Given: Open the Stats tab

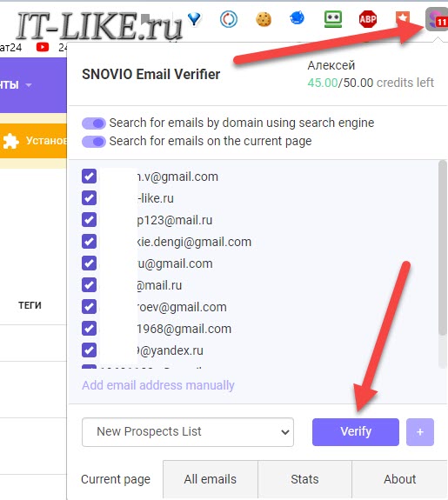Looking at the screenshot, I should (x=304, y=479).
